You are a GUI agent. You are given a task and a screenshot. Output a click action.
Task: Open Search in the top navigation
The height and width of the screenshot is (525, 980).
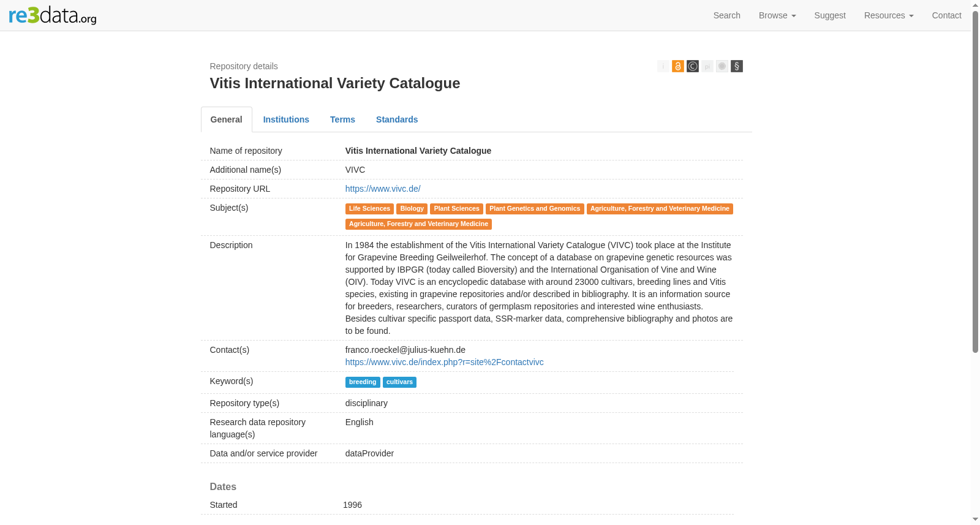(727, 15)
